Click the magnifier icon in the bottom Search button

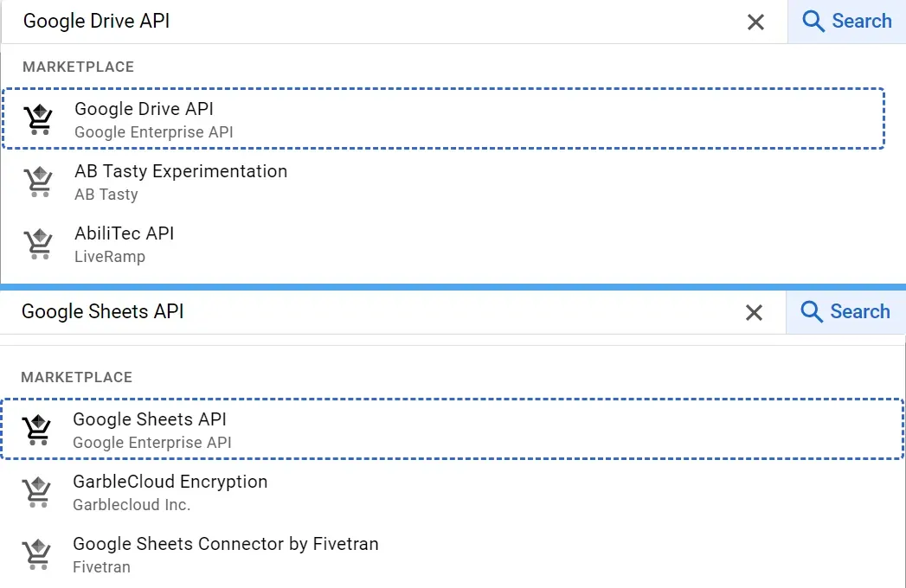pyautogui.click(x=812, y=311)
